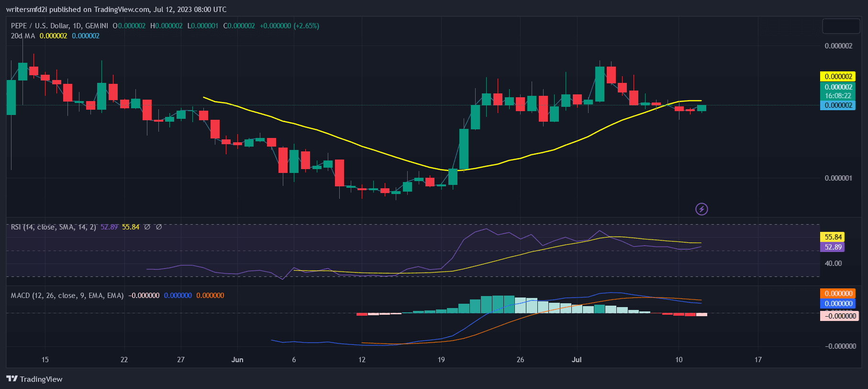Select the yellow 55.84 RSI axis label
Image resolution: width=868 pixels, height=389 pixels.
coord(833,237)
